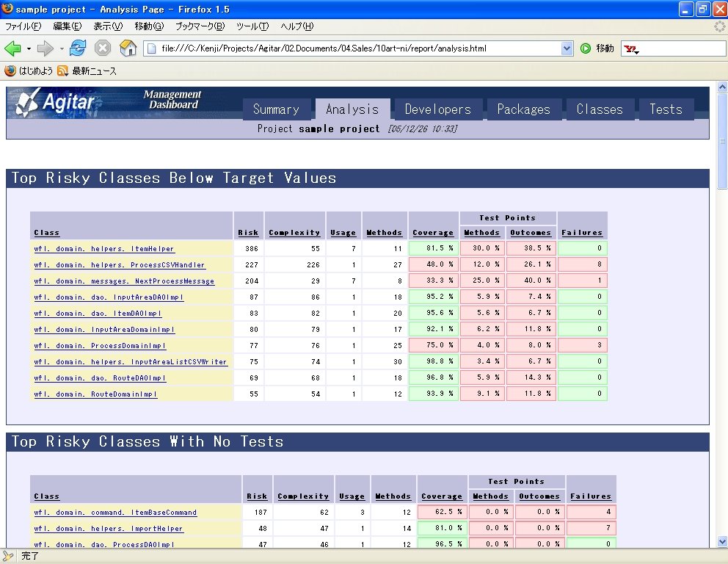
Task: Sort first table by Coverage column header
Action: [433, 233]
